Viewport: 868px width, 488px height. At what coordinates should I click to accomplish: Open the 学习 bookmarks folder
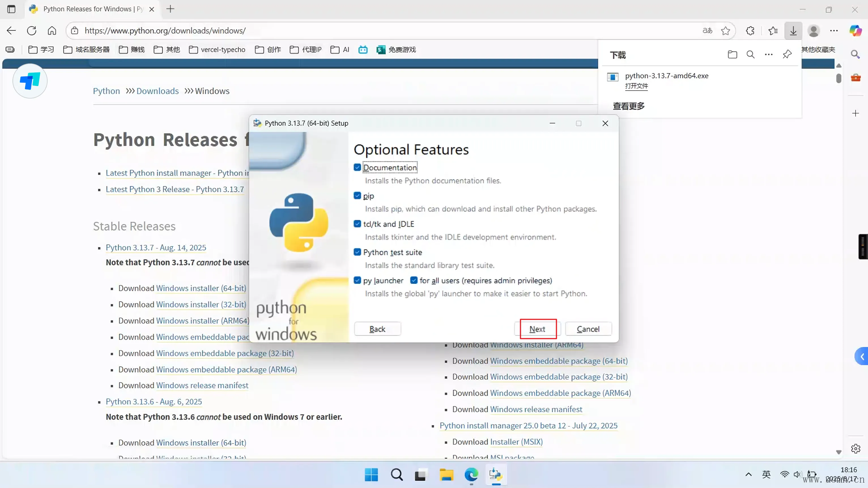click(x=41, y=50)
